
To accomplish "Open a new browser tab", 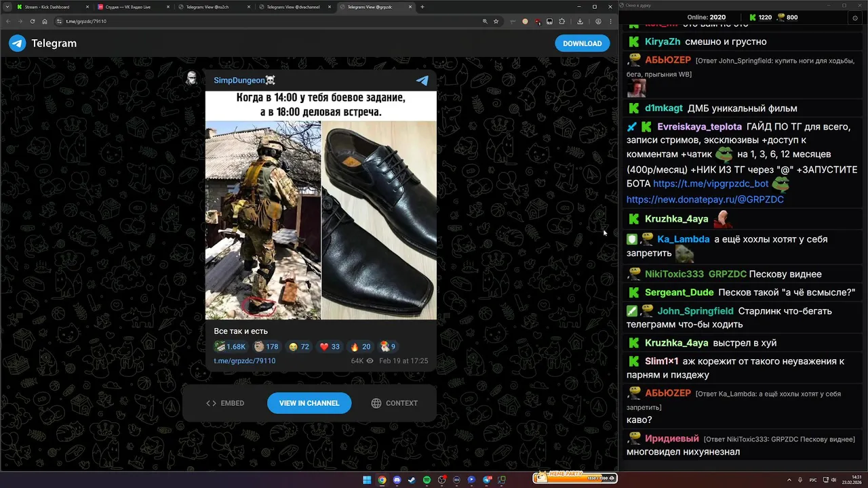I will pyautogui.click(x=422, y=7).
